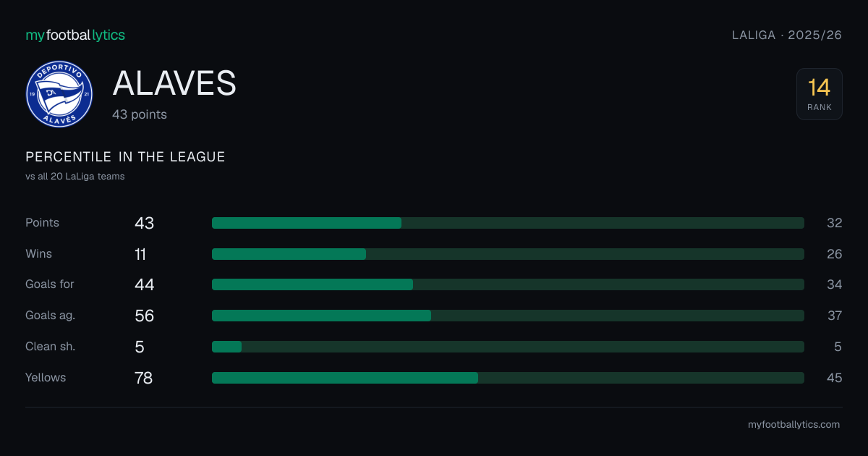Click the Points percentile bar
This screenshot has width=868, height=456.
coord(508,223)
